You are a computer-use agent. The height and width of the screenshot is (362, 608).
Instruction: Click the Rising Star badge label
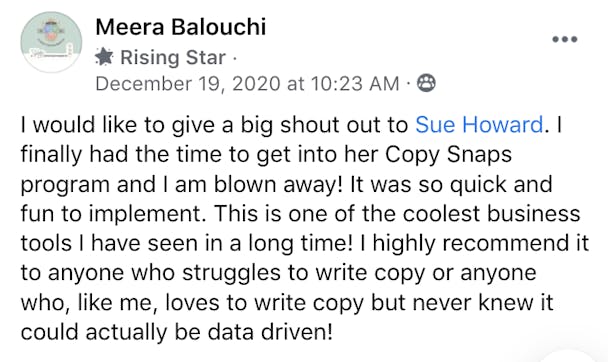click(x=173, y=57)
